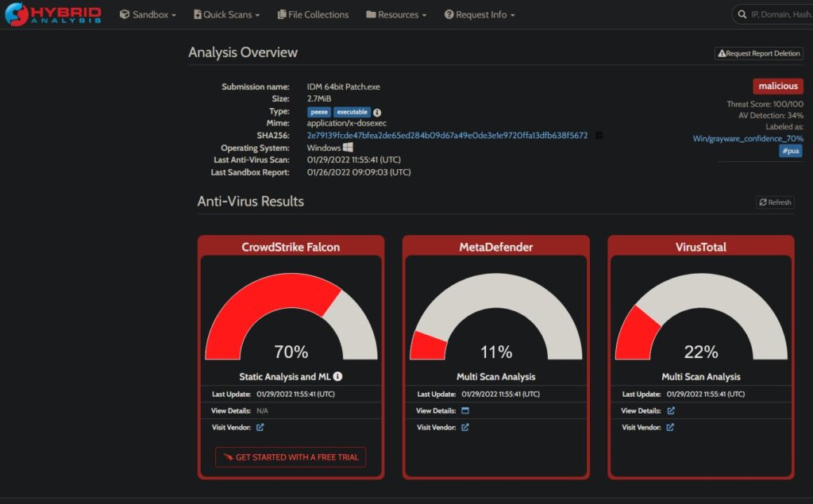Go to File Collections
This screenshot has width=813, height=504.
(x=313, y=14)
